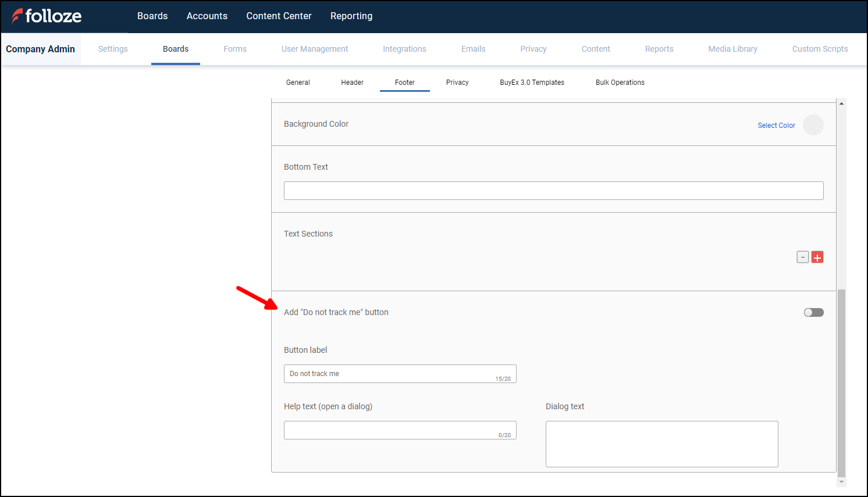This screenshot has width=868, height=497.
Task: Click the Bottom Text input field
Action: pos(553,191)
